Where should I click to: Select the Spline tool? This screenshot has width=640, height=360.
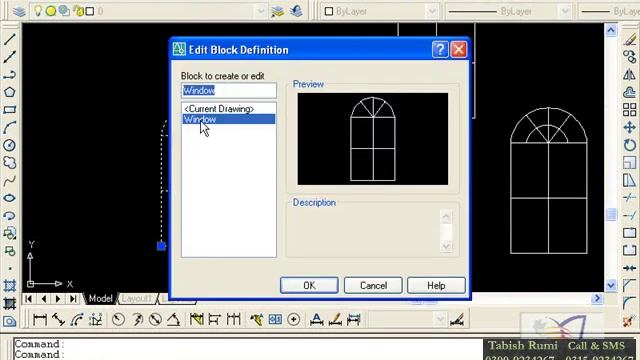point(9,180)
